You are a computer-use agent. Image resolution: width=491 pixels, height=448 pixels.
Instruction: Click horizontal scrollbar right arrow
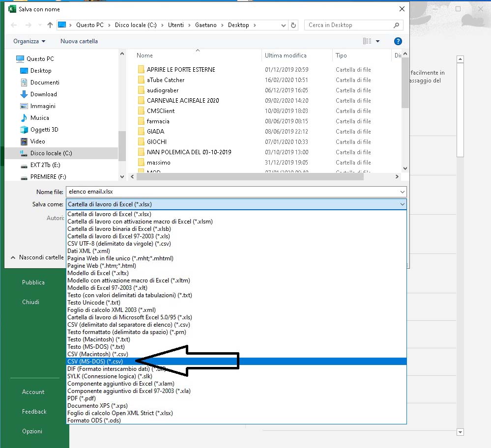[397, 176]
